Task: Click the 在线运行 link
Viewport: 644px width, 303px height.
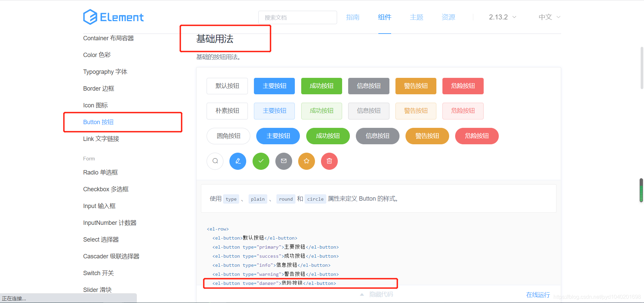Action: tap(538, 295)
